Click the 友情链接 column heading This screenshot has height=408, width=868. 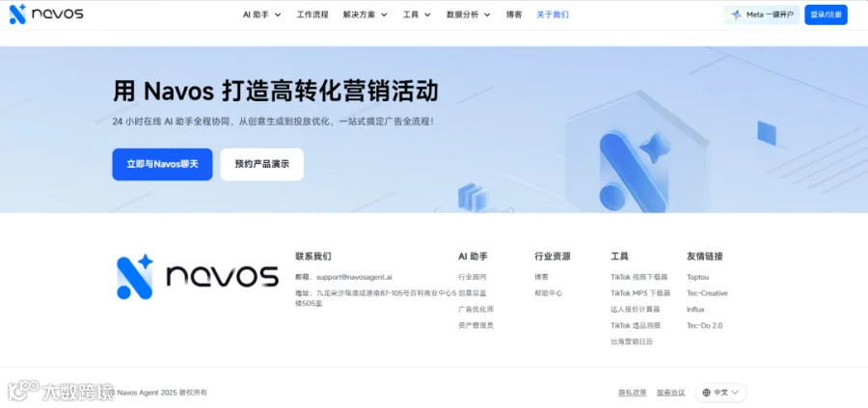click(x=705, y=257)
